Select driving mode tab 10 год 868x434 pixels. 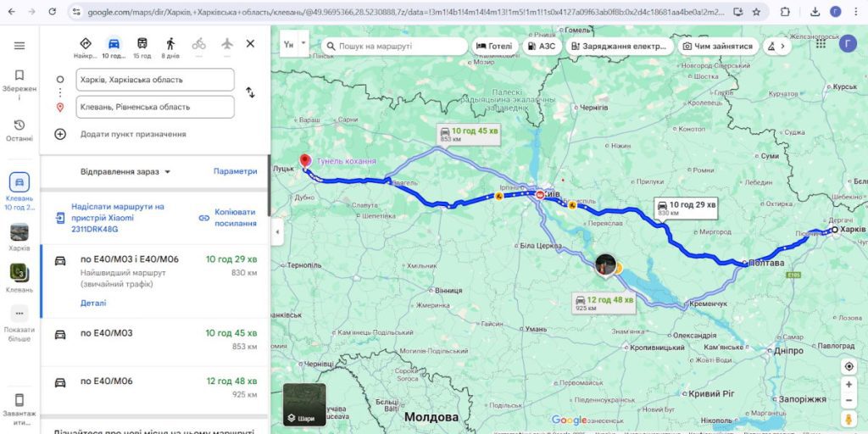[x=114, y=47]
